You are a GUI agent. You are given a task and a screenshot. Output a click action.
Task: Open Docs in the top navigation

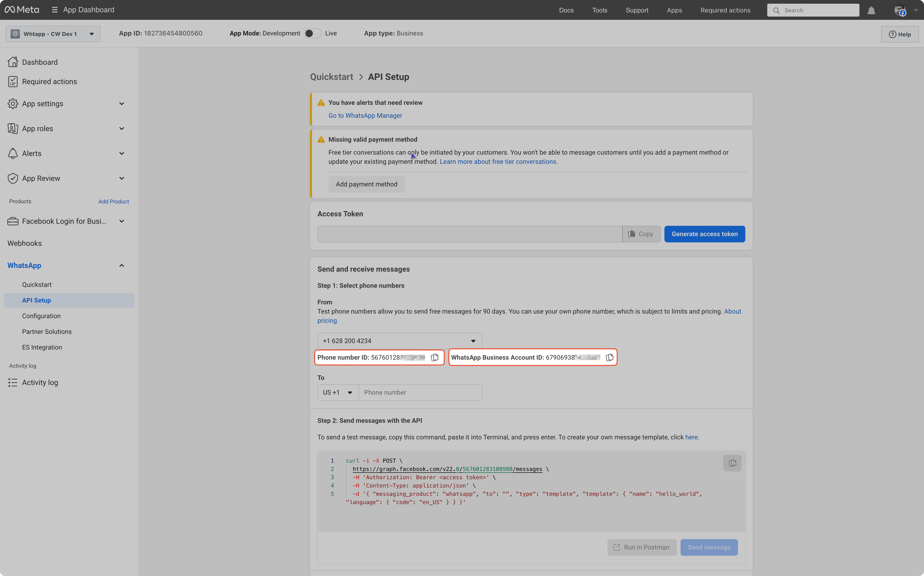coord(566,10)
